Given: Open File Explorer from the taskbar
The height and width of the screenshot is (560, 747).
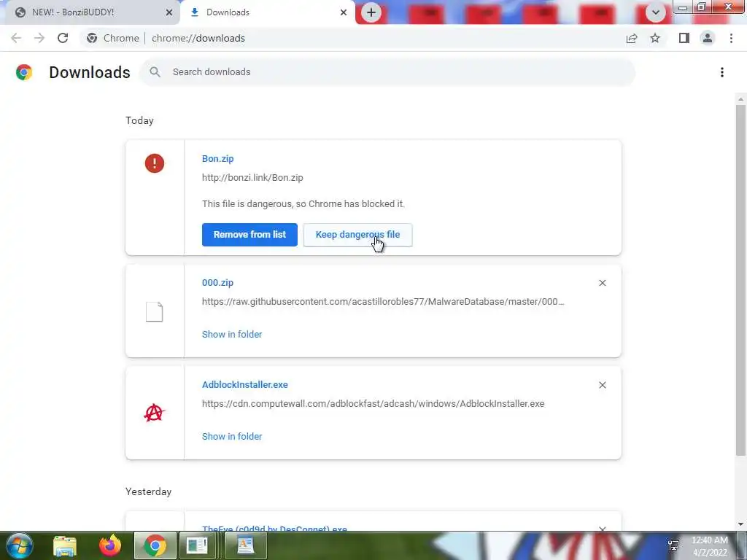Looking at the screenshot, I should pos(65,545).
